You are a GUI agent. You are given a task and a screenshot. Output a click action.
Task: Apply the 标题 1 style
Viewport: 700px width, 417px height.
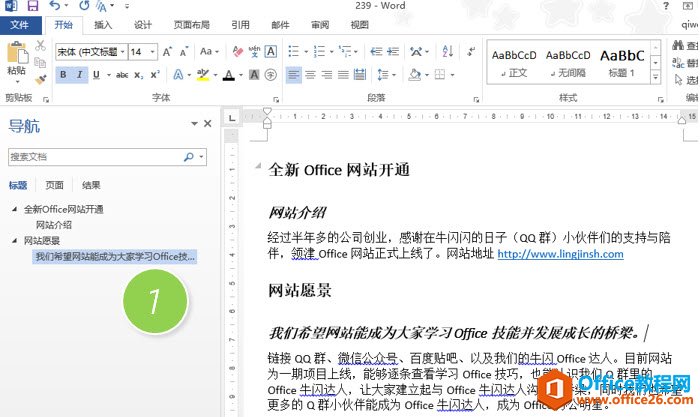click(x=622, y=63)
